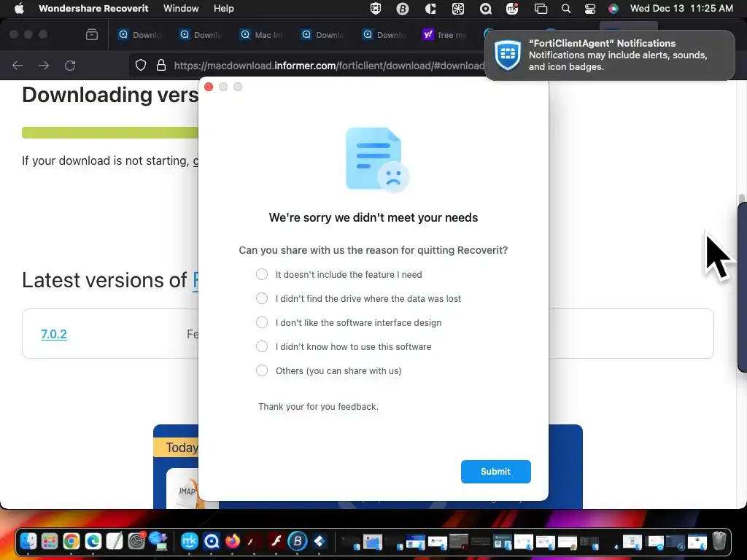Image resolution: width=747 pixels, height=560 pixels.
Task: Launch Microsoft Edge from the Dock
Action: coord(93,542)
